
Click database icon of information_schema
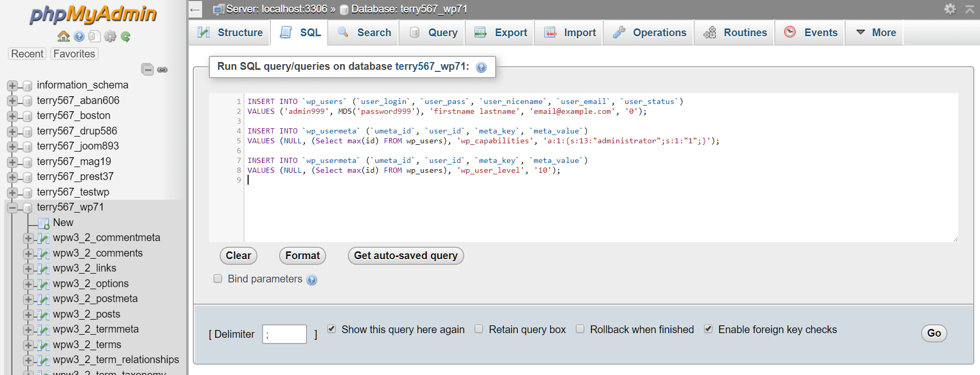(27, 85)
